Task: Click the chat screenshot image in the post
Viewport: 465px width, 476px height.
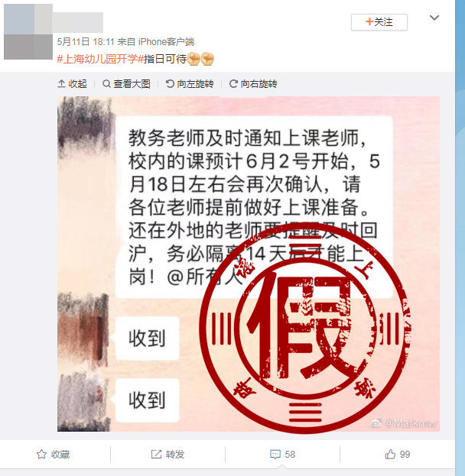Action: pos(249,264)
